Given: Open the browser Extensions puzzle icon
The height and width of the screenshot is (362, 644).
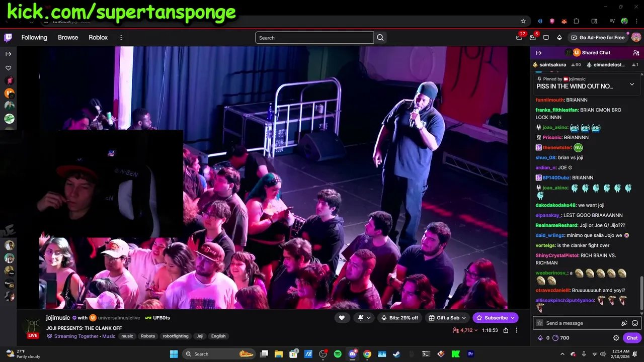Looking at the screenshot, I should pyautogui.click(x=577, y=21).
